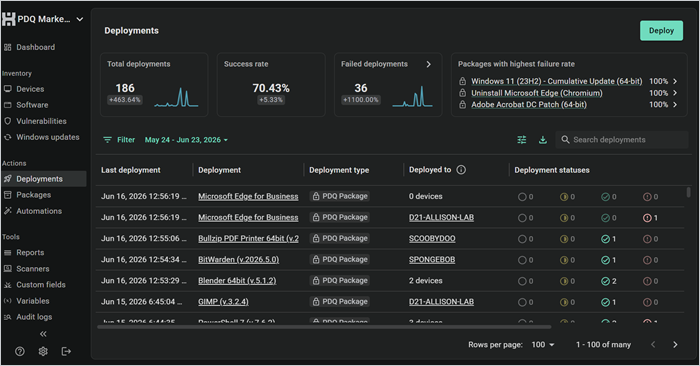Click the download export icon
This screenshot has height=366, width=700.
point(542,140)
